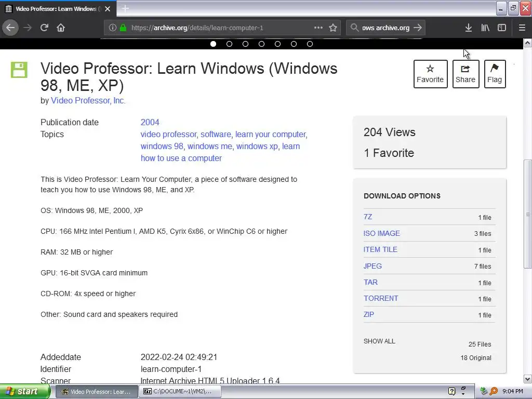
Task: Select the first carousel dot
Action: point(213,44)
